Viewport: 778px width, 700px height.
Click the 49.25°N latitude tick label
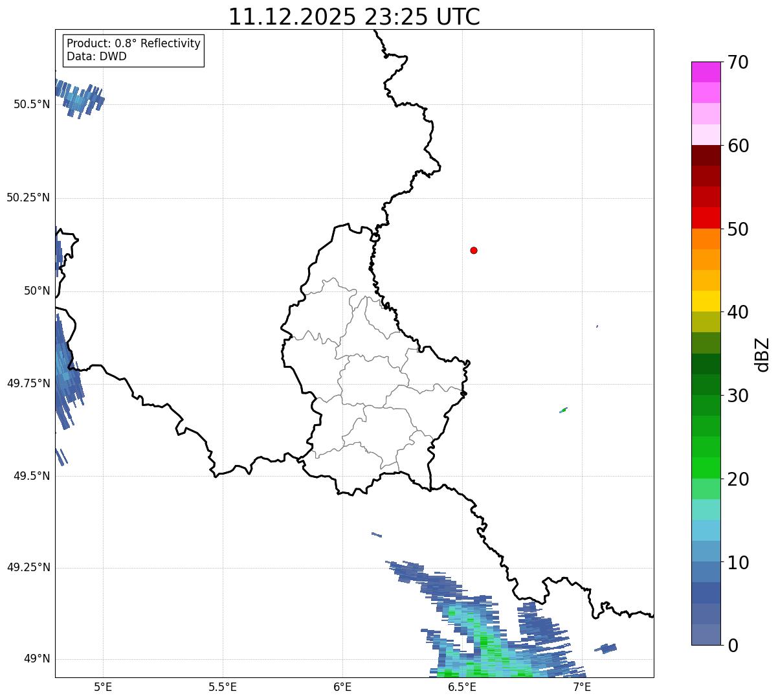tap(28, 567)
